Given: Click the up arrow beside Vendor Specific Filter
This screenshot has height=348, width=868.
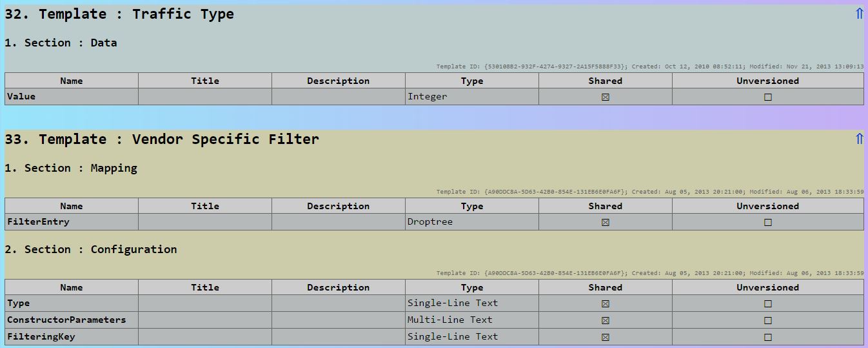Looking at the screenshot, I should pyautogui.click(x=859, y=139).
